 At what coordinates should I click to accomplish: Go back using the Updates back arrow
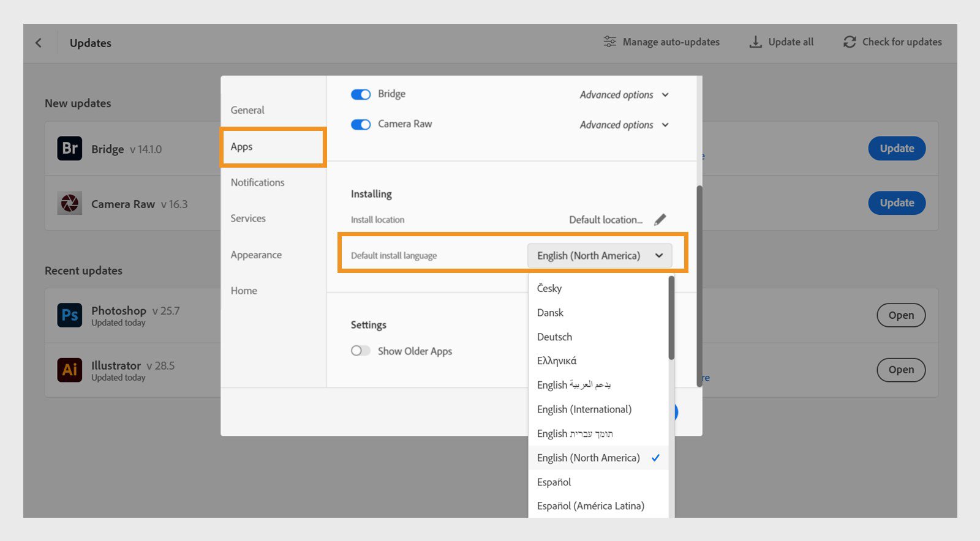[39, 43]
